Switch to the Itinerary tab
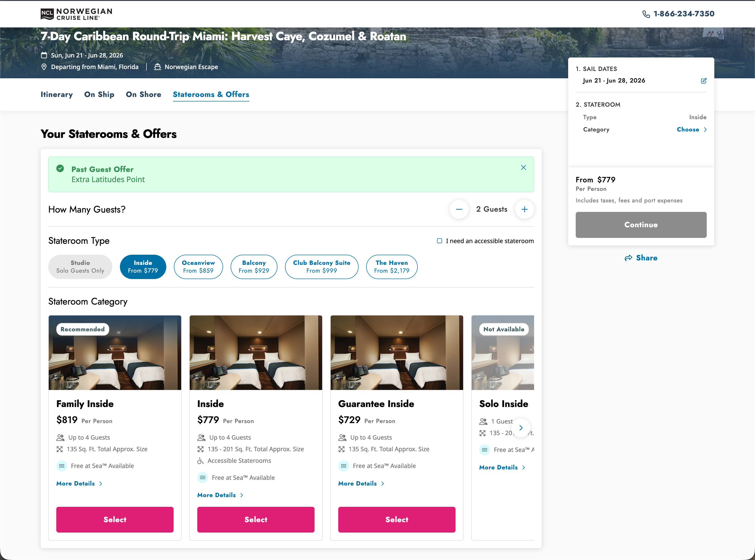The image size is (755, 560). 57,95
